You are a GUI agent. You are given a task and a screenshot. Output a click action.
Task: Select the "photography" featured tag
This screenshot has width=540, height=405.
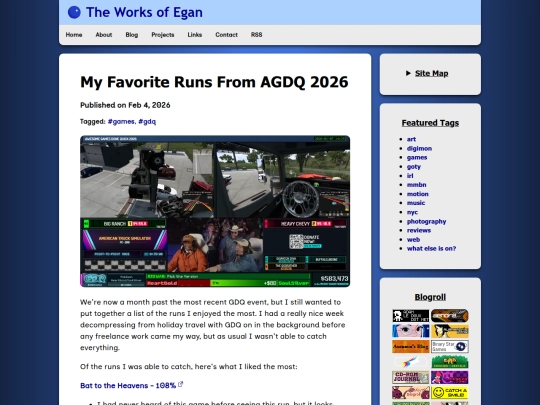tap(426, 221)
